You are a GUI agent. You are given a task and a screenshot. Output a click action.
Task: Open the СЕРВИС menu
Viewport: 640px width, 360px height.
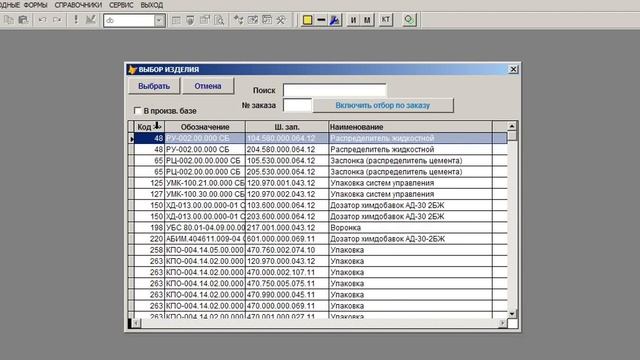point(121,5)
